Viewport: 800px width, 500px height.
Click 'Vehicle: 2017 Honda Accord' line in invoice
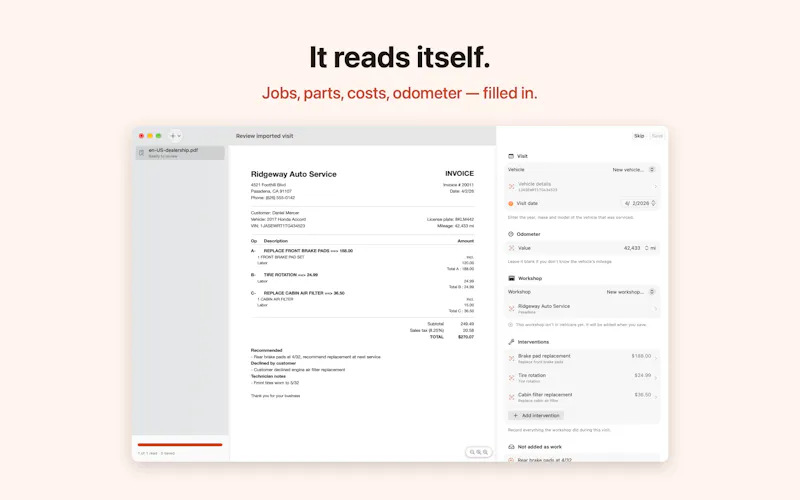pyautogui.click(x=278, y=219)
